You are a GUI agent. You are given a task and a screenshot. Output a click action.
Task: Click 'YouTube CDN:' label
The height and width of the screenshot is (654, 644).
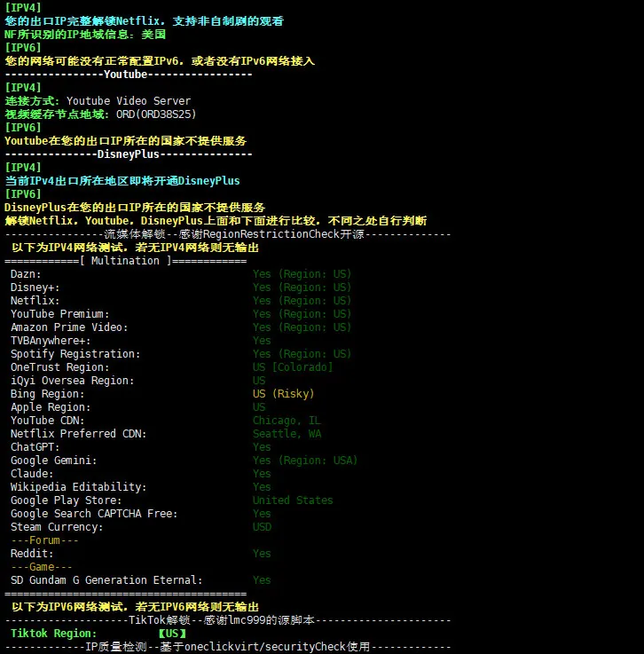pyautogui.click(x=48, y=421)
